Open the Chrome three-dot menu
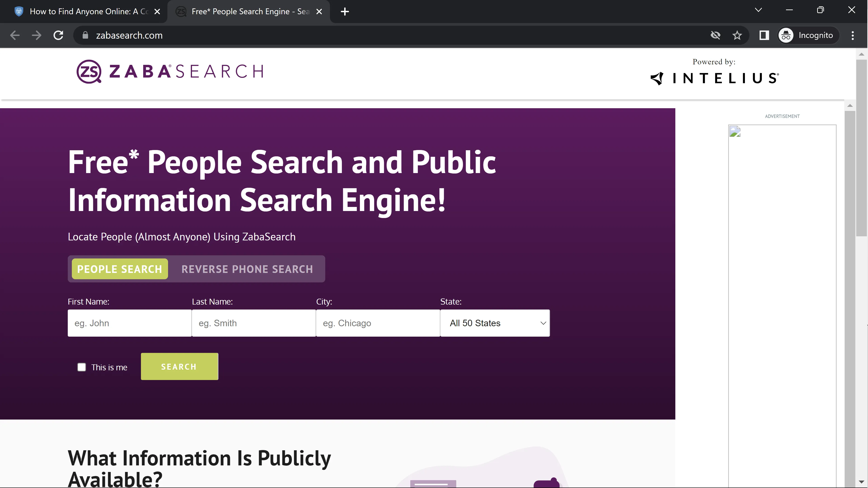 pyautogui.click(x=852, y=35)
